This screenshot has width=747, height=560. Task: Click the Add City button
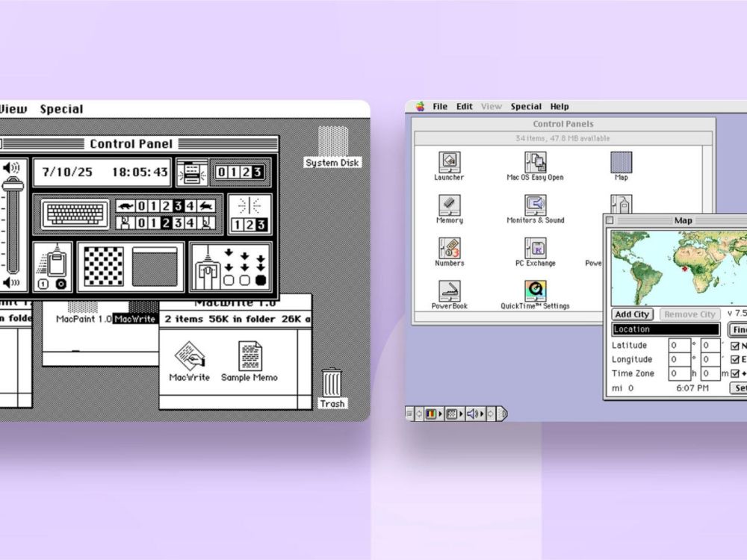632,314
